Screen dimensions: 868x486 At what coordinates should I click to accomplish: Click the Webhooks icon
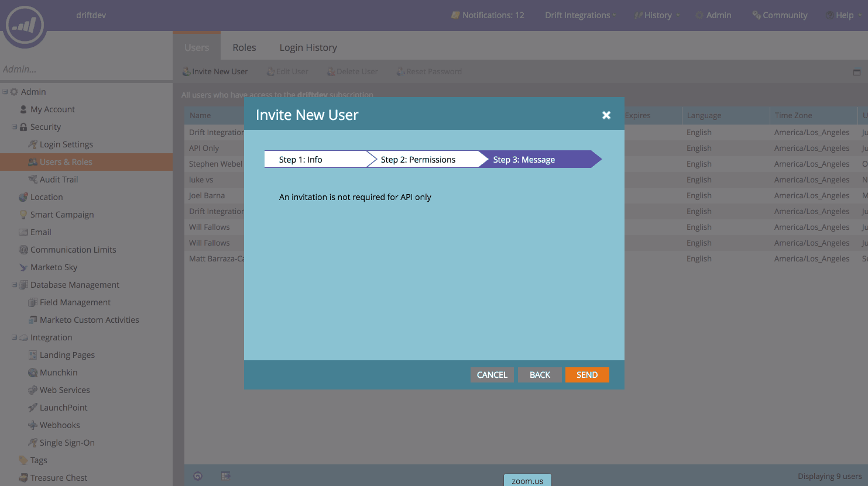click(x=33, y=425)
